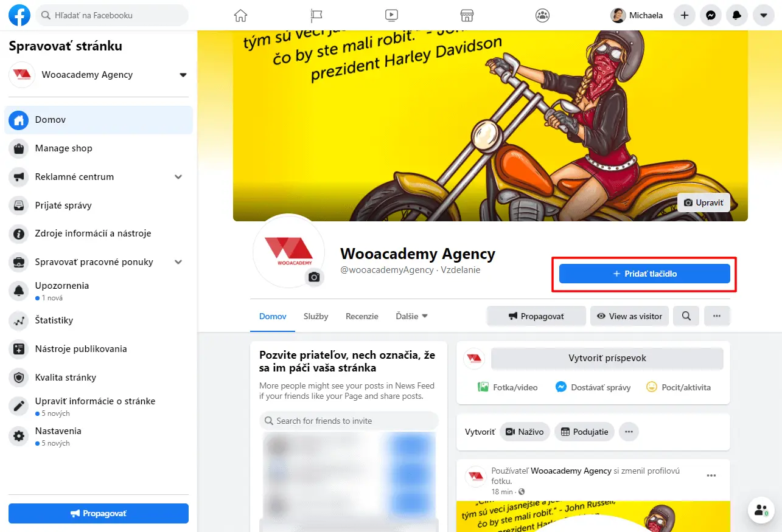
Task: Open the Wooacademy Agency page switcher dropdown
Action: click(183, 75)
